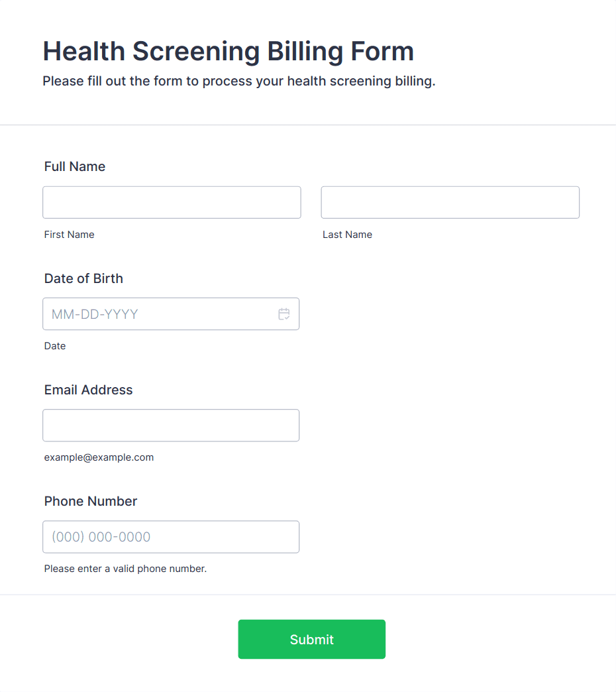Select the "Email Address" label text
The width and height of the screenshot is (616, 692).
click(x=88, y=390)
